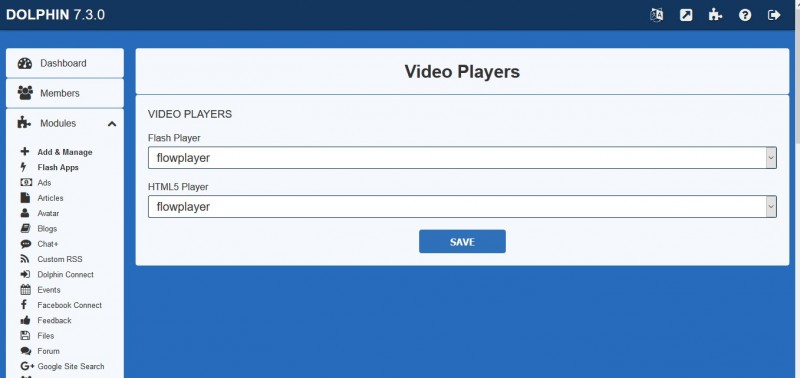The width and height of the screenshot is (800, 378).
Task: Open the Events module link
Action: point(49,290)
